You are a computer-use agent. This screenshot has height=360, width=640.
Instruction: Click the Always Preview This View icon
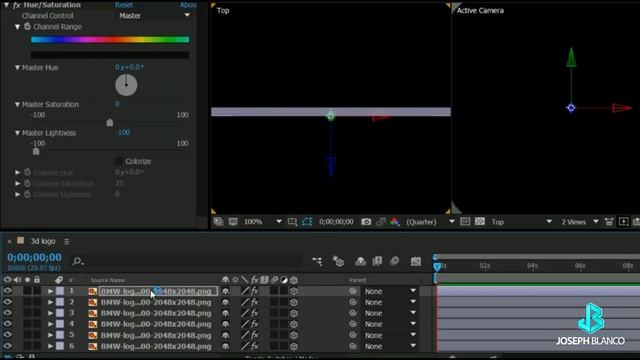click(218, 222)
